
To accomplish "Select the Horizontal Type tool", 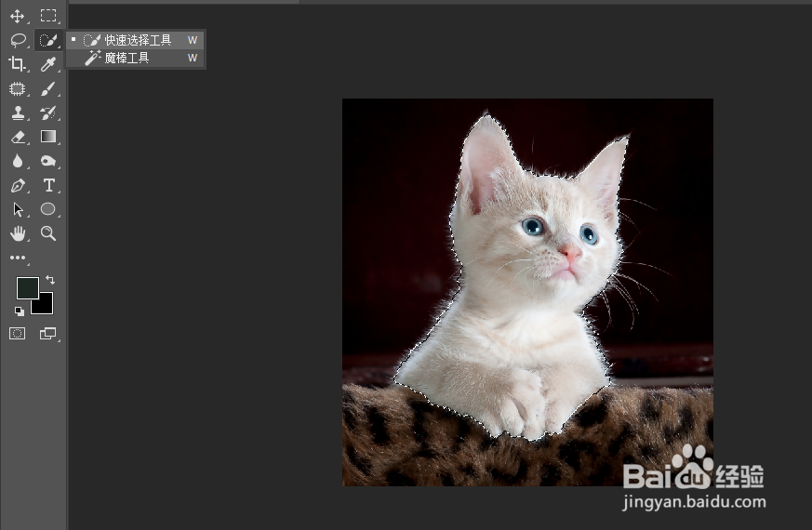I will (48, 185).
